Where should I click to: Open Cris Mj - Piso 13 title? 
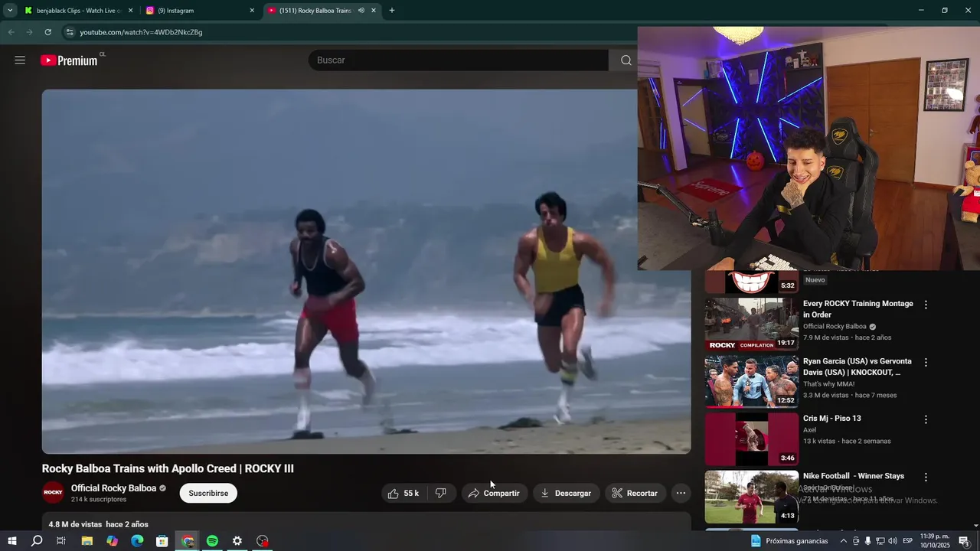coord(831,419)
